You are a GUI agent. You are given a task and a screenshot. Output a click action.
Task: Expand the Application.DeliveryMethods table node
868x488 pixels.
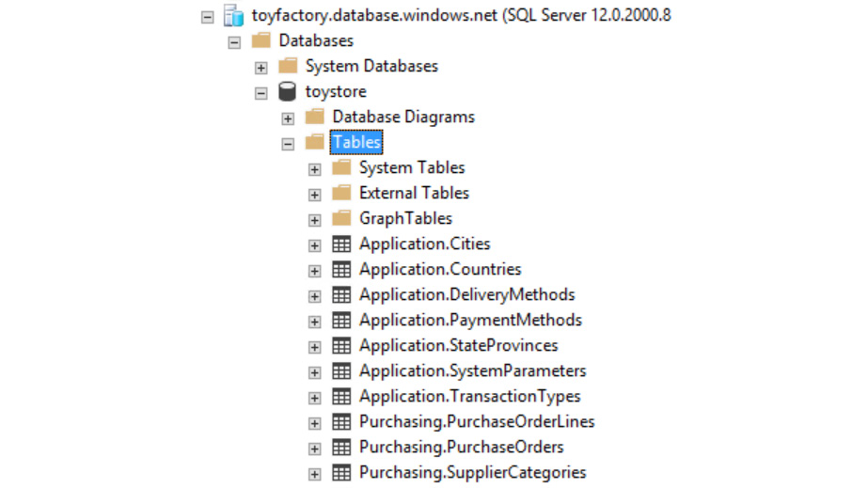point(315,296)
